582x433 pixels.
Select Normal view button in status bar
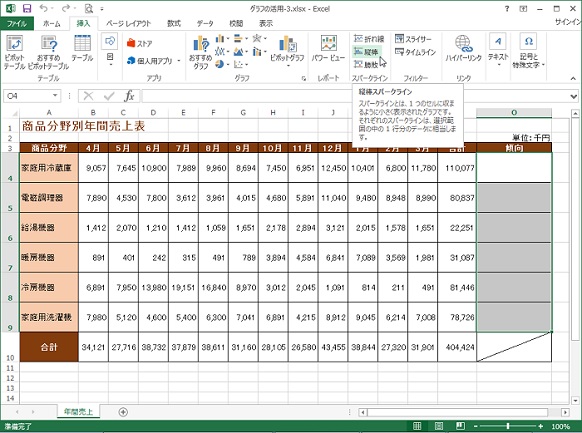point(417,426)
